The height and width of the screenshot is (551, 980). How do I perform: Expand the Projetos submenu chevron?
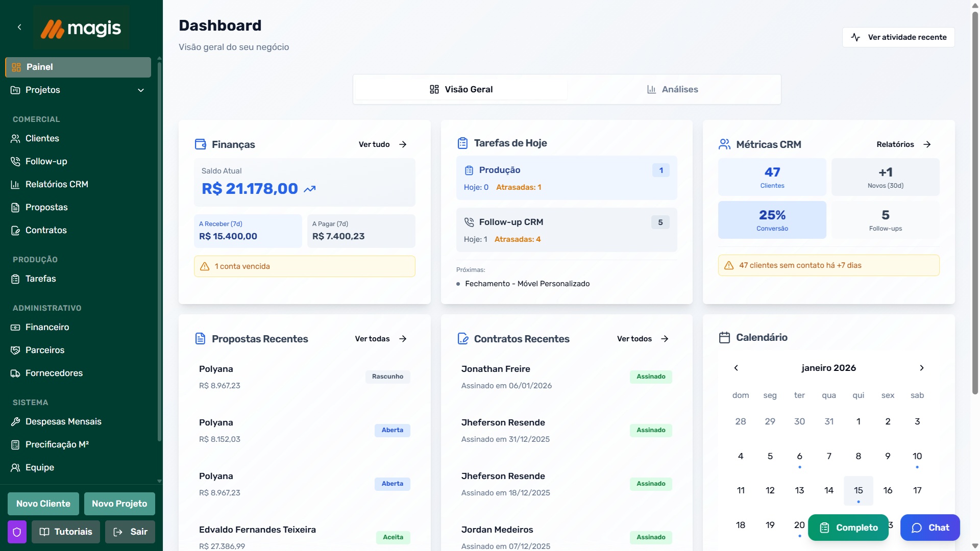tap(141, 90)
